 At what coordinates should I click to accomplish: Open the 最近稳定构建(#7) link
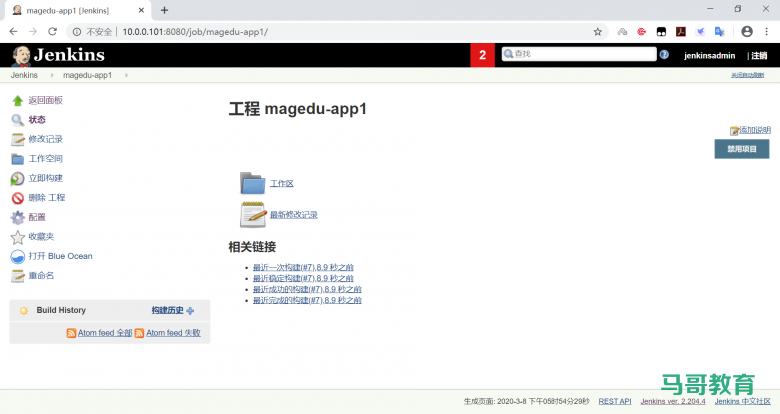pyautogui.click(x=303, y=278)
